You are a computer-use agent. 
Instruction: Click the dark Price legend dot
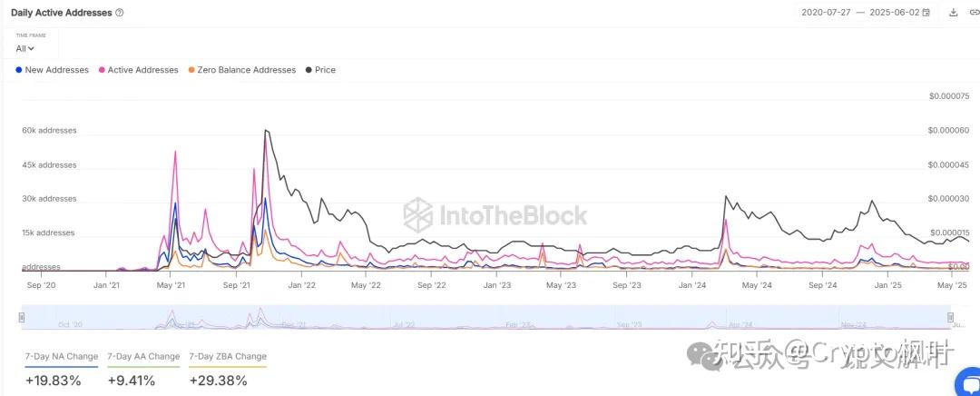click(x=309, y=70)
